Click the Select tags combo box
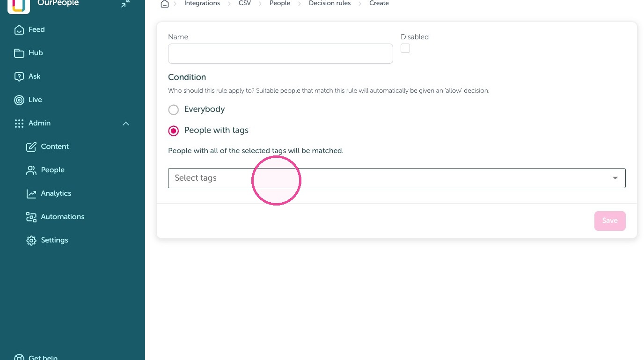The image size is (644, 360). 397,178
